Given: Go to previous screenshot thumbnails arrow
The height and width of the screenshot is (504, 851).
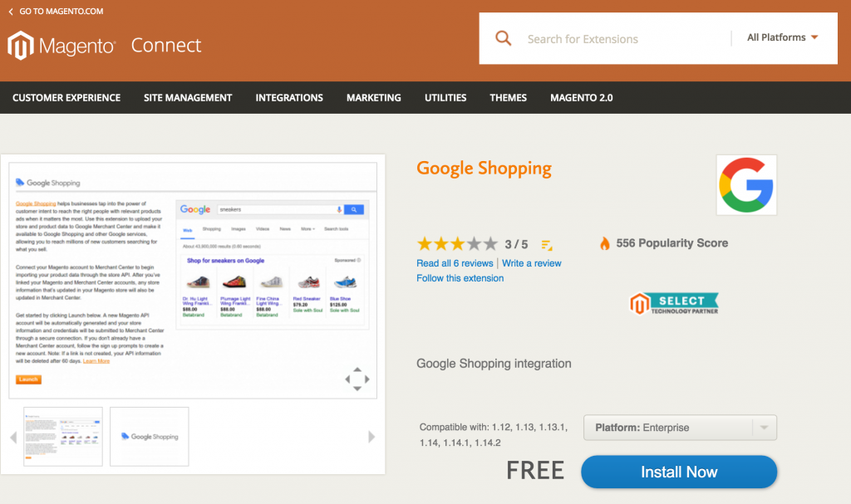Looking at the screenshot, I should pyautogui.click(x=13, y=437).
